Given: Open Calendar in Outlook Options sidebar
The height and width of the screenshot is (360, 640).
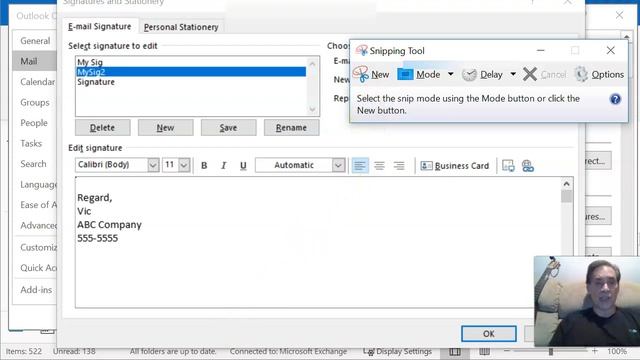Looking at the screenshot, I should pos(37,82).
